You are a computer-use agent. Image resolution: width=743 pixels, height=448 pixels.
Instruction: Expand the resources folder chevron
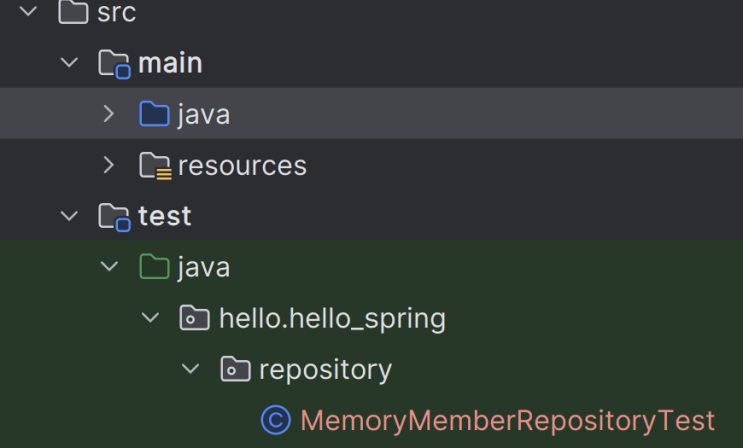point(109,166)
